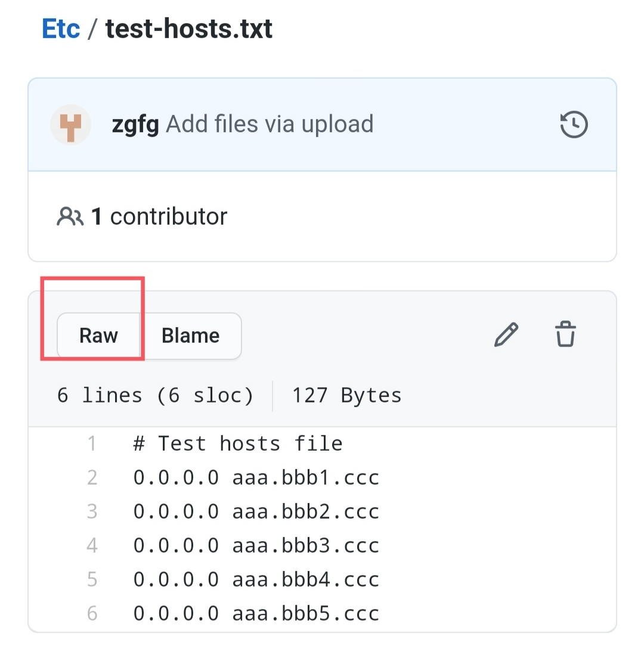Click line number 1 to select it
The width and height of the screenshot is (644, 648).
pos(92,443)
